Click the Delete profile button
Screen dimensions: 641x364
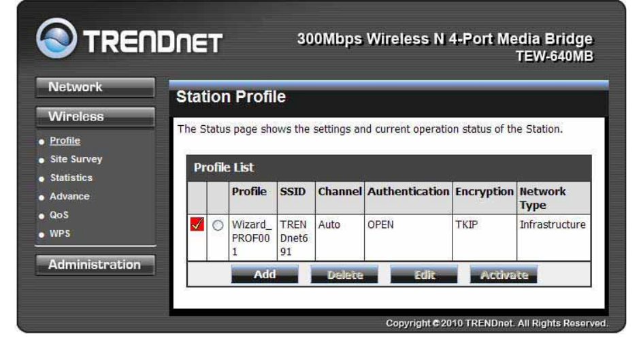click(344, 275)
